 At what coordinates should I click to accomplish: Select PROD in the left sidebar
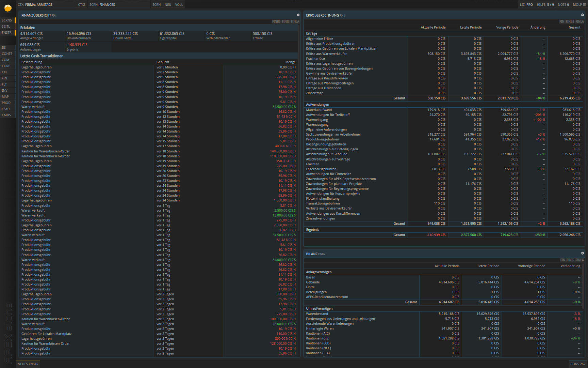coord(6,103)
